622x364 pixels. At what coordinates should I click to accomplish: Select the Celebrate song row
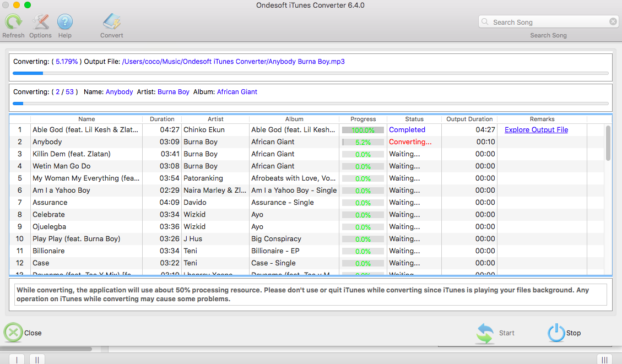307,215
